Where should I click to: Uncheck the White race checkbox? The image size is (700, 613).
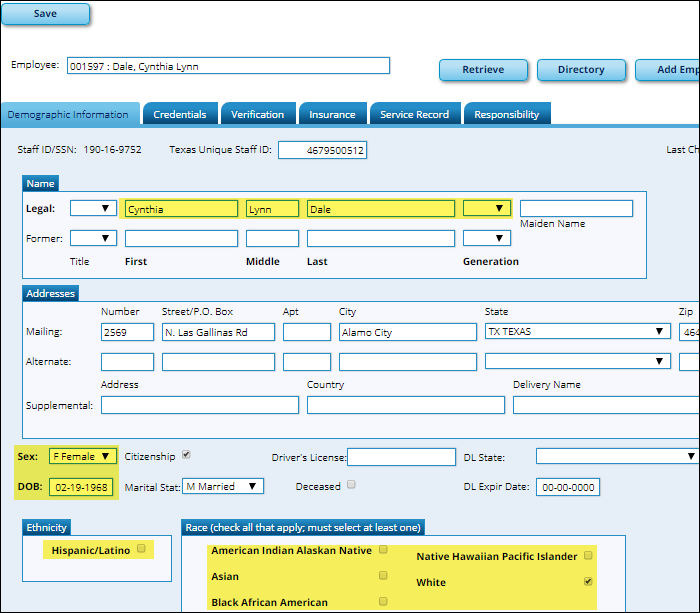[x=588, y=581]
